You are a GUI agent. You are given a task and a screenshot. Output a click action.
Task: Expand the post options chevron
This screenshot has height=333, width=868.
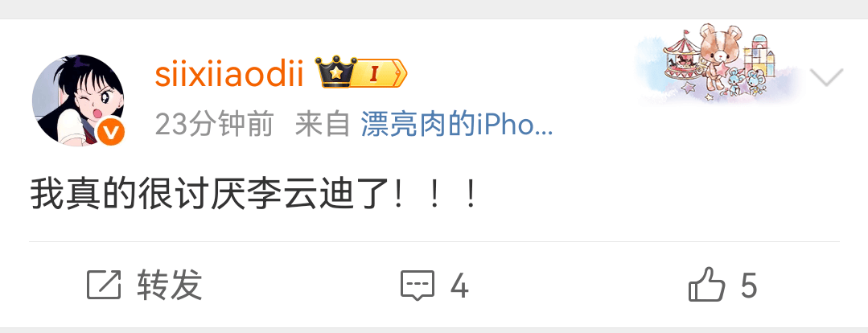[x=826, y=77]
